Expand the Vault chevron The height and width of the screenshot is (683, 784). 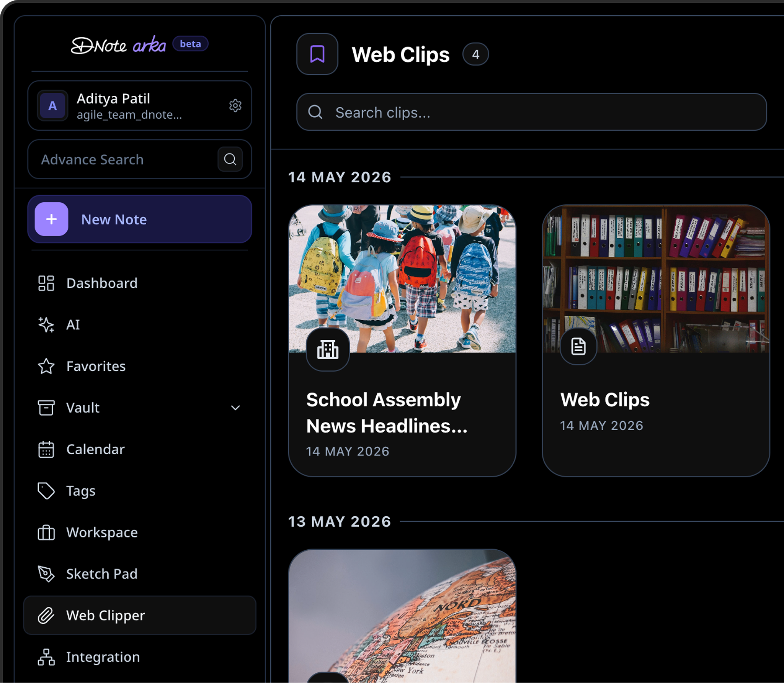tap(235, 408)
